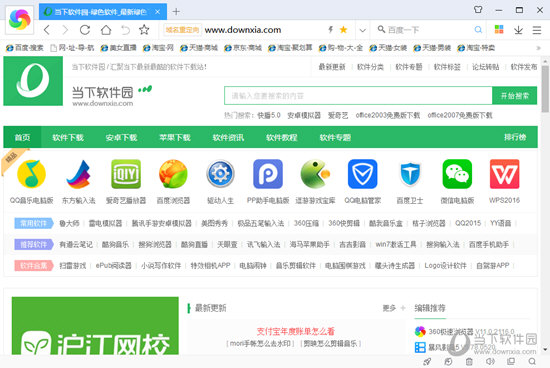Click the site search input box
The image size is (550, 368).
[358, 95]
